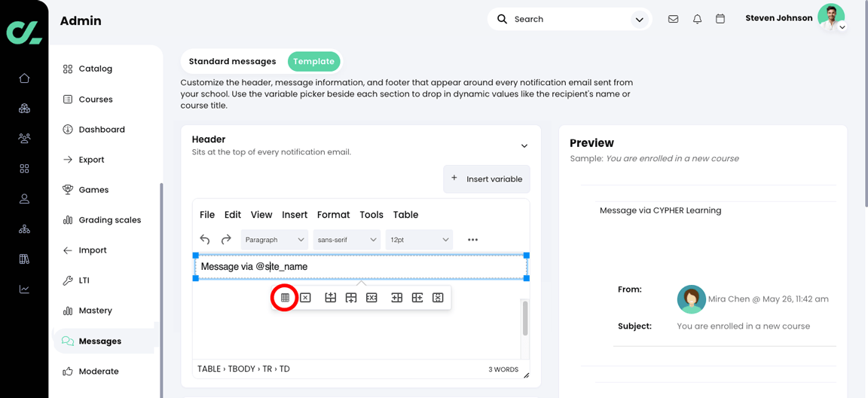Screen dimensions: 868x398
Task: Click the stacked cubes icon in left rail
Action: pos(24,108)
